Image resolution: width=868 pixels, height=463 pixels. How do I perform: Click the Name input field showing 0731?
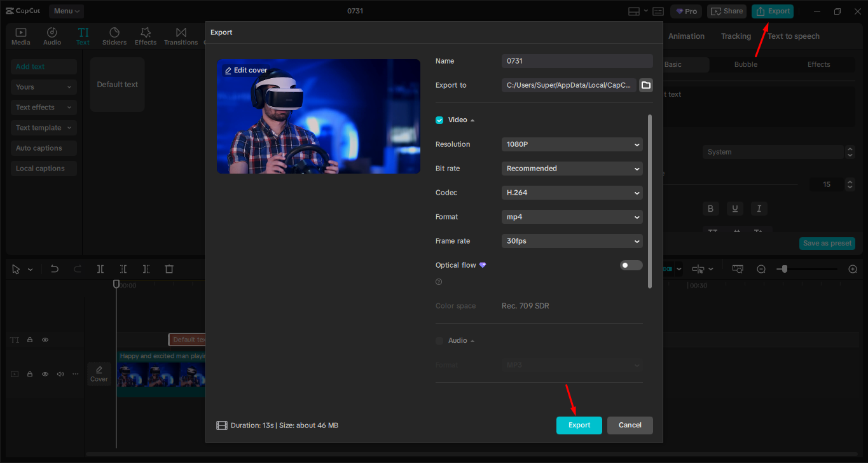coord(576,60)
